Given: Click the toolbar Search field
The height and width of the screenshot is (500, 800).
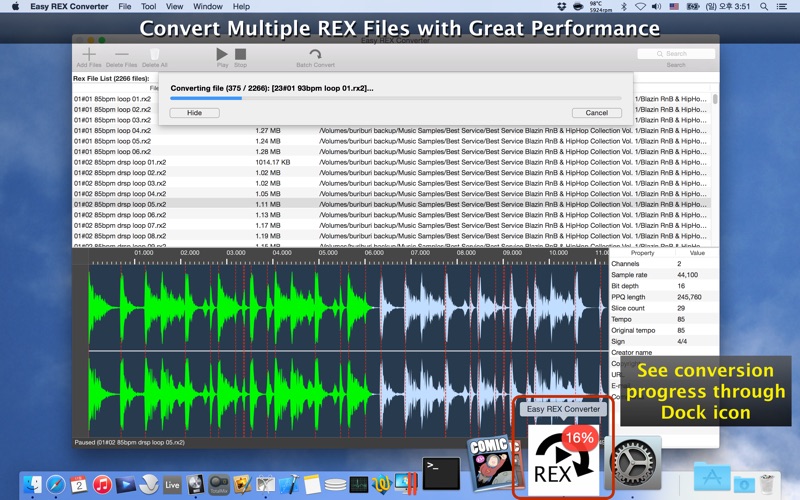Looking at the screenshot, I should coord(677,53).
